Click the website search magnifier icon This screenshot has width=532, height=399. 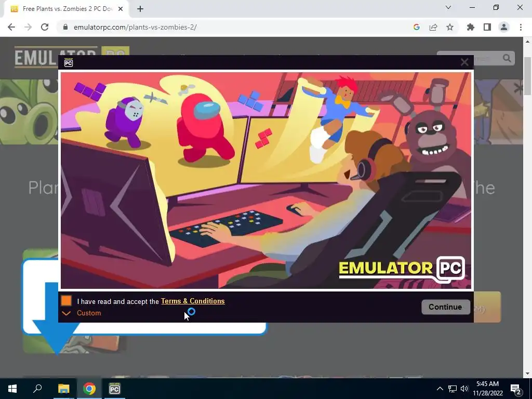click(x=507, y=58)
